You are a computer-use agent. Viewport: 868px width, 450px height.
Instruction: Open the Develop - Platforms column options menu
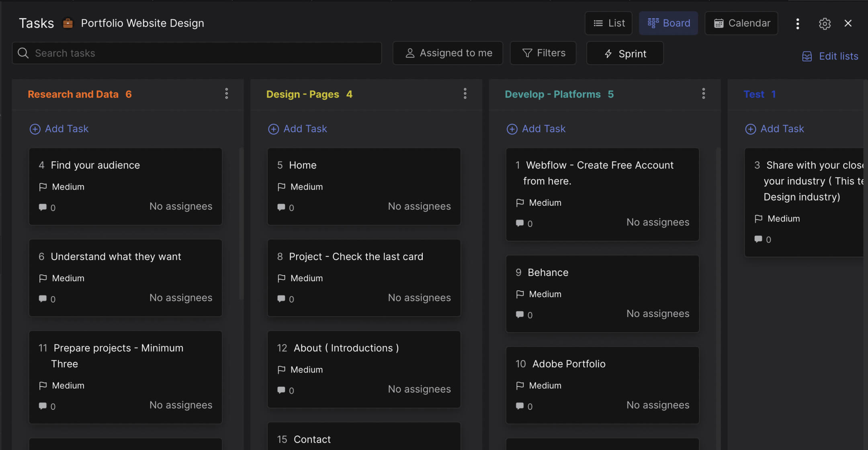point(703,94)
